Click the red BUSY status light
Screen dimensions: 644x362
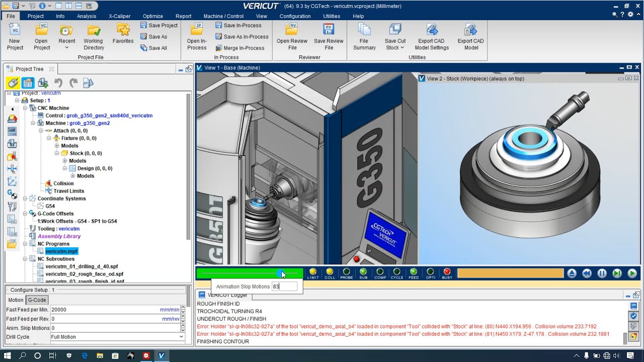tap(447, 274)
